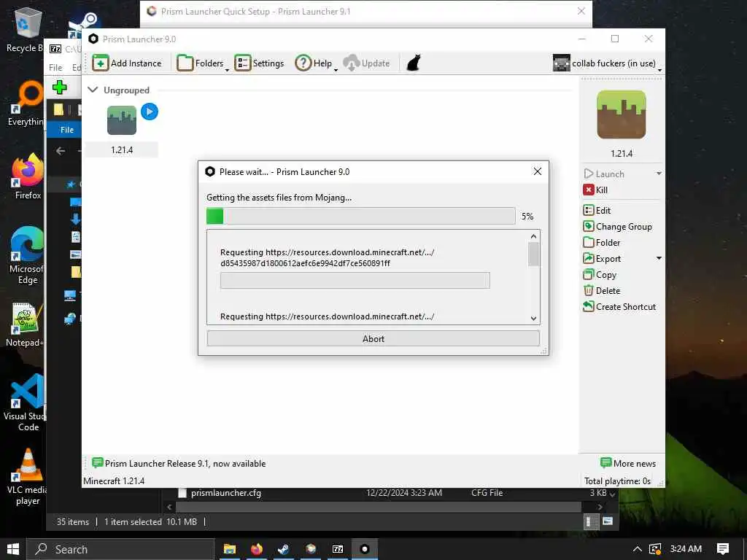Click the Add Instance toolbar button
Image resolution: width=747 pixels, height=560 pixels.
(127, 63)
